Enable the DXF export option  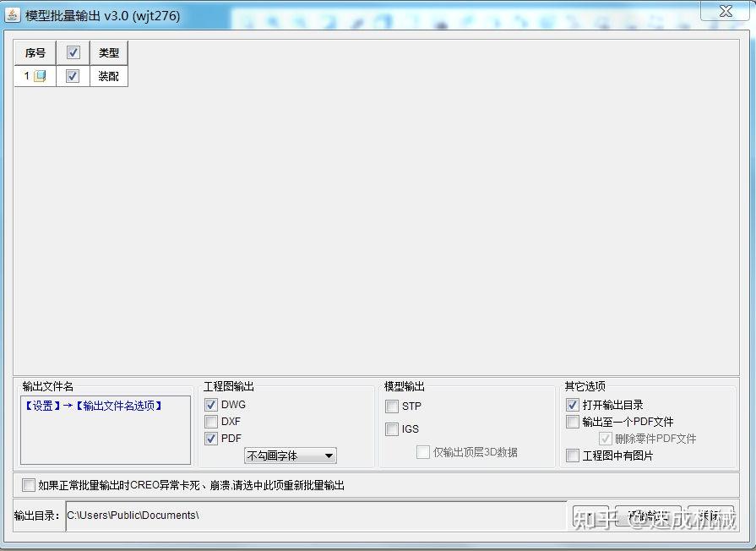click(210, 422)
